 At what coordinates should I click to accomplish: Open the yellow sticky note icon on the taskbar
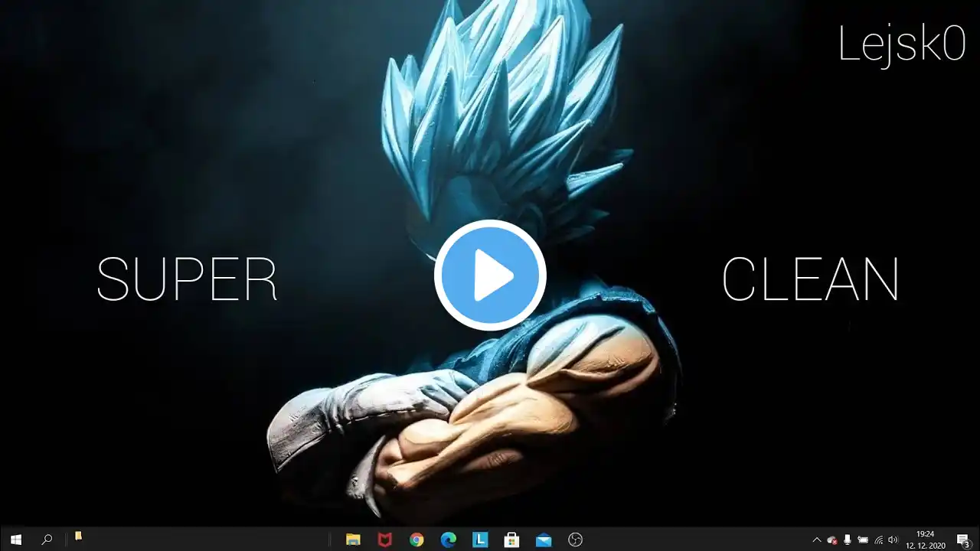(x=78, y=536)
